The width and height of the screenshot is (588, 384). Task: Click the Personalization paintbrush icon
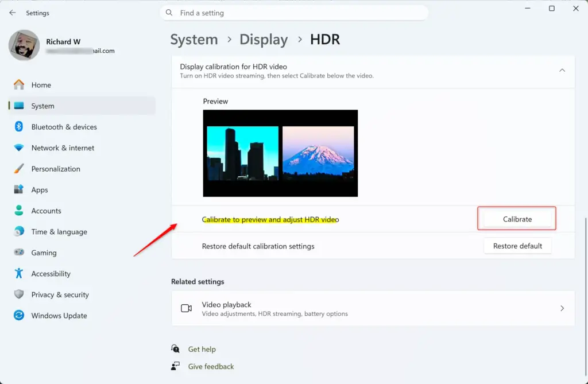(x=19, y=169)
